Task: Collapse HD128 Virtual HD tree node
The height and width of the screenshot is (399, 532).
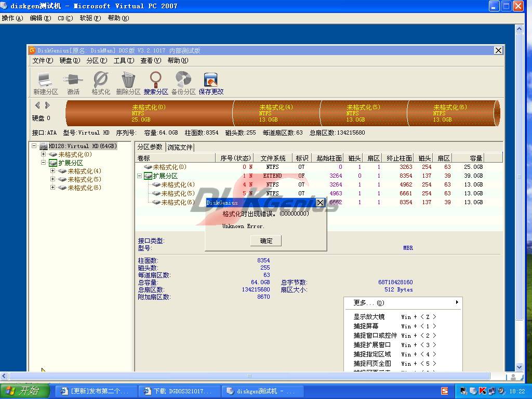Action: click(34, 146)
